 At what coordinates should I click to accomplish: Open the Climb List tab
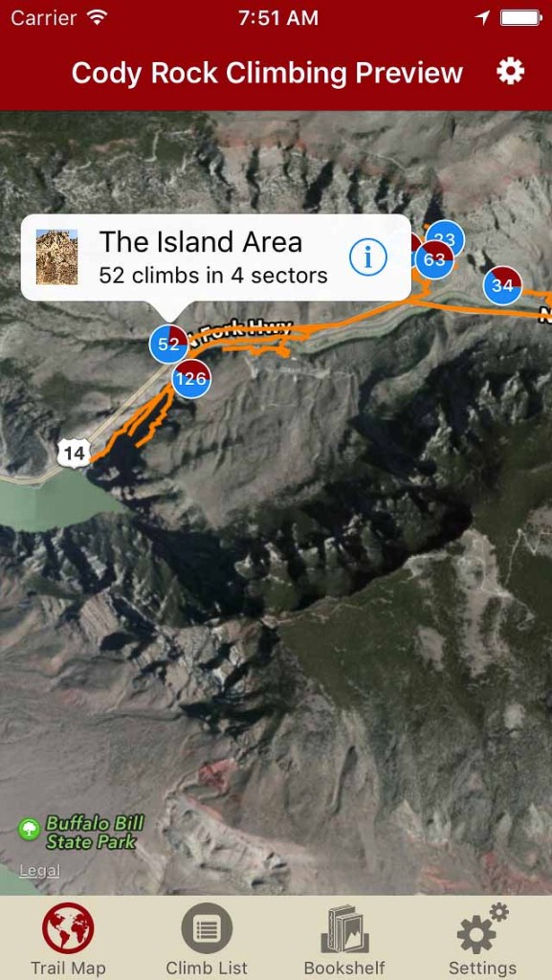(x=207, y=940)
